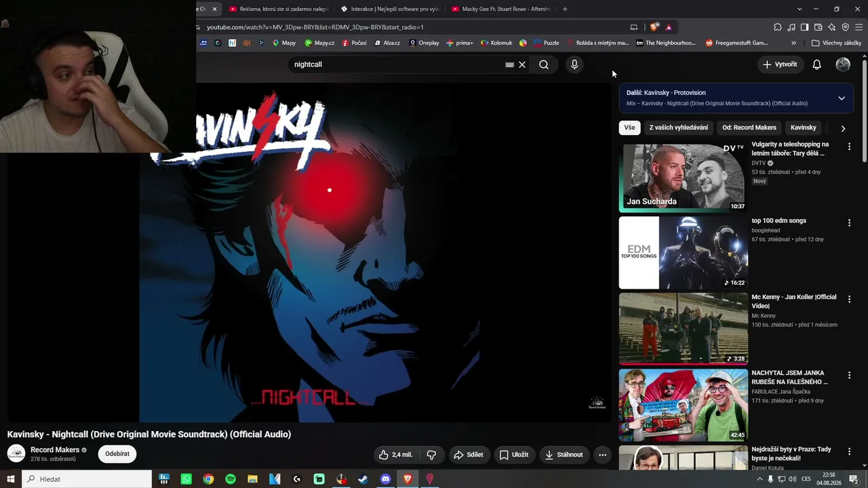The height and width of the screenshot is (488, 868).
Task: Show hidden bookmarks with double chevron
Action: coord(793,43)
